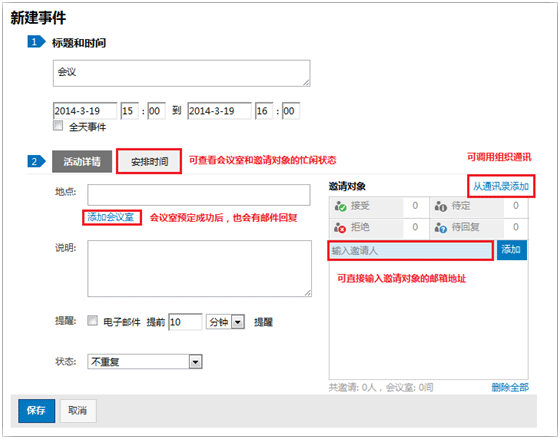
Task: Switch to the 安排时间 tab
Action: click(149, 161)
